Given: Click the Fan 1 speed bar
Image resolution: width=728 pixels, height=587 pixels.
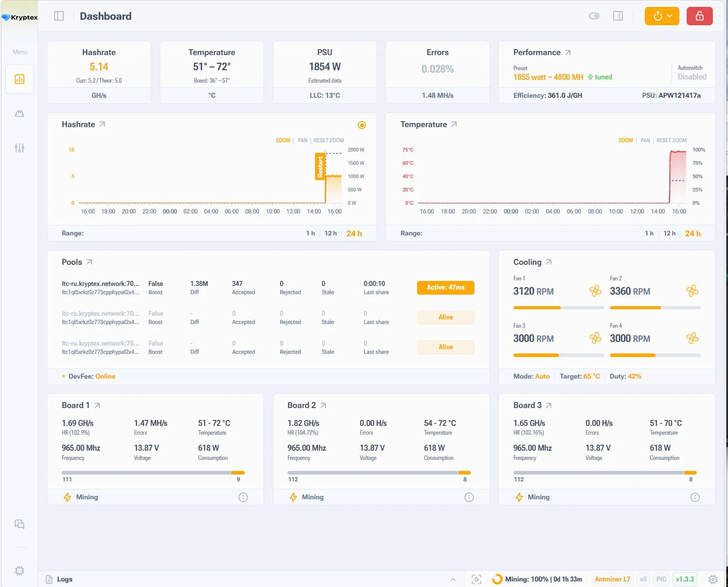Looking at the screenshot, I should pyautogui.click(x=559, y=307).
